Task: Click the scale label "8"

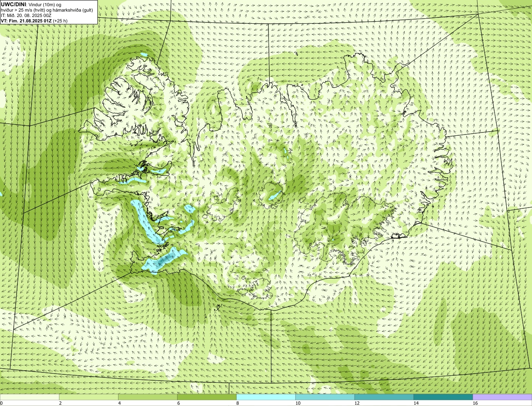Action: (237, 403)
